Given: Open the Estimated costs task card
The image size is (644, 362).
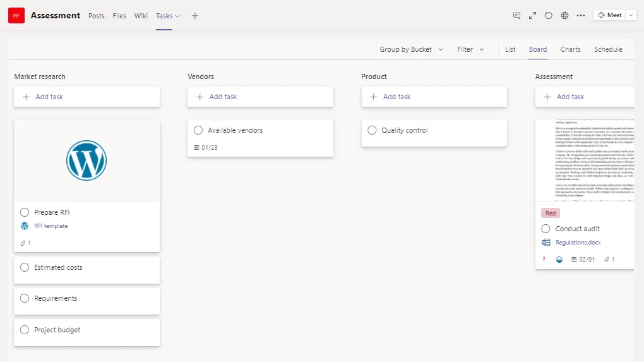Looking at the screenshot, I should pos(86,270).
